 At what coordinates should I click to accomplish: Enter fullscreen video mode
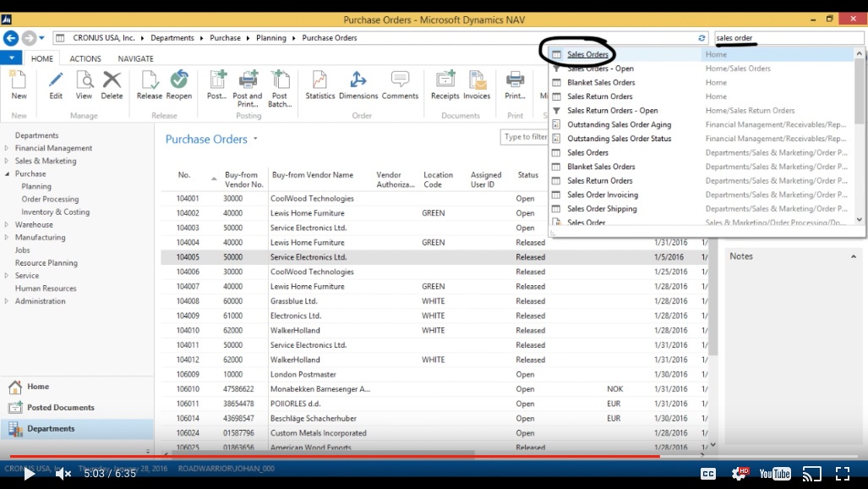[x=843, y=474]
